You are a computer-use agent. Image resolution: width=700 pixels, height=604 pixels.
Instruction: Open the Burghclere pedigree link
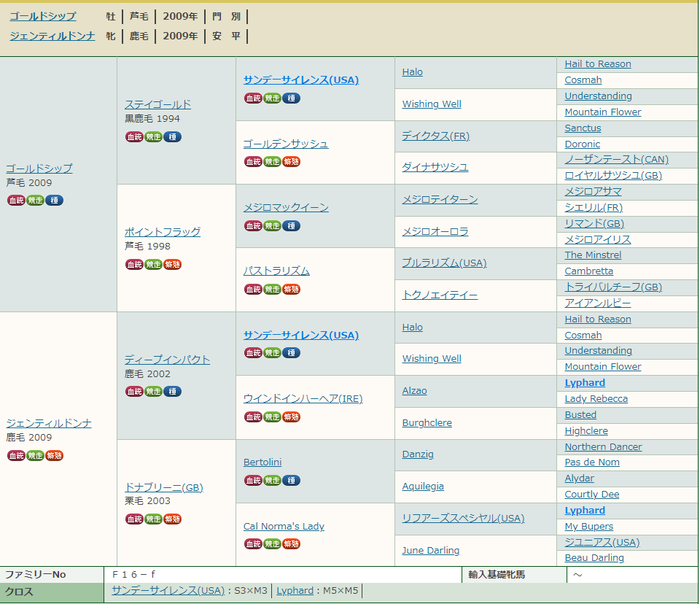427,422
